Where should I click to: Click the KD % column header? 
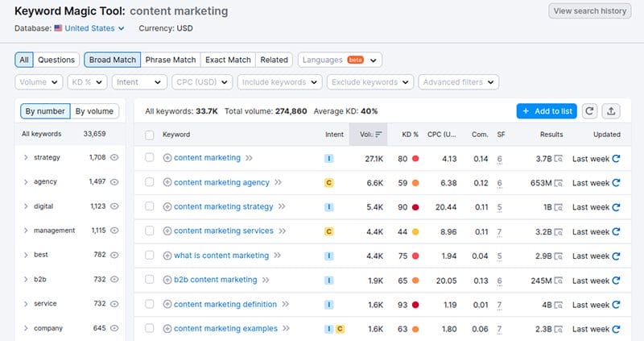tap(410, 135)
